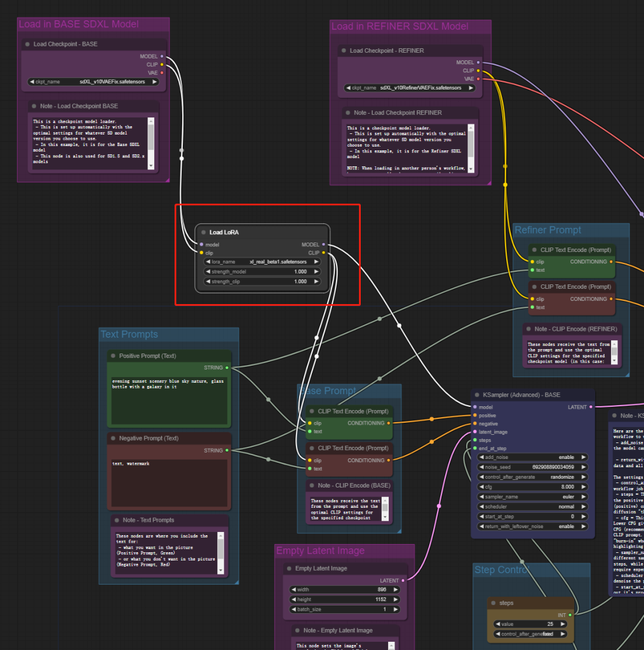
Task: Decrease start_at_step with its left arrow
Action: (x=481, y=517)
